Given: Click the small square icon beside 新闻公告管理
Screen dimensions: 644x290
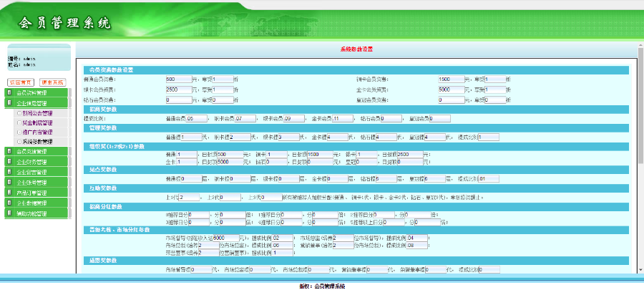Looking at the screenshot, I should coord(19,113).
